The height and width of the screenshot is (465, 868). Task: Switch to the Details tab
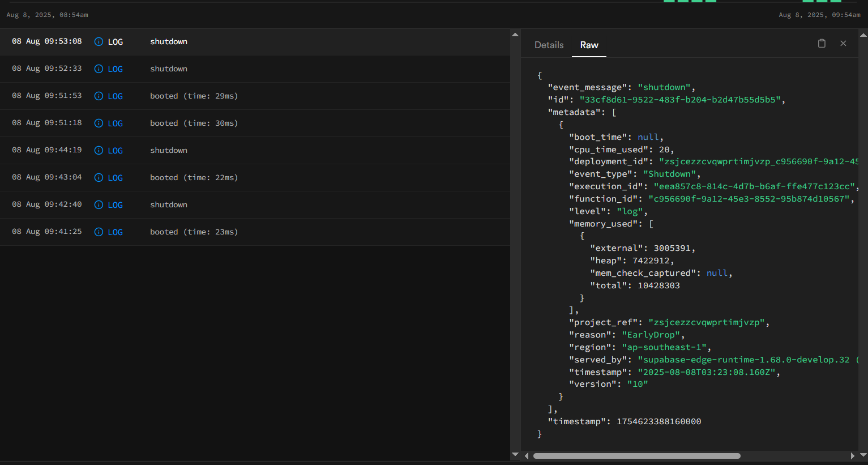(549, 45)
